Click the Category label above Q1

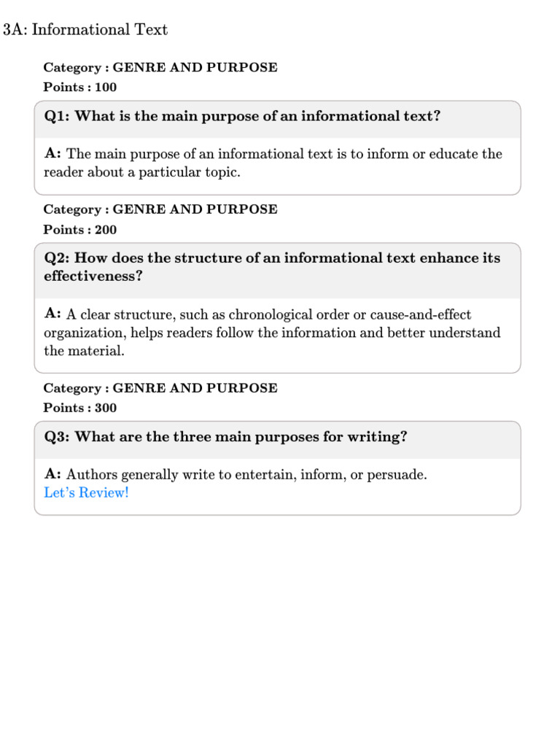(160, 68)
